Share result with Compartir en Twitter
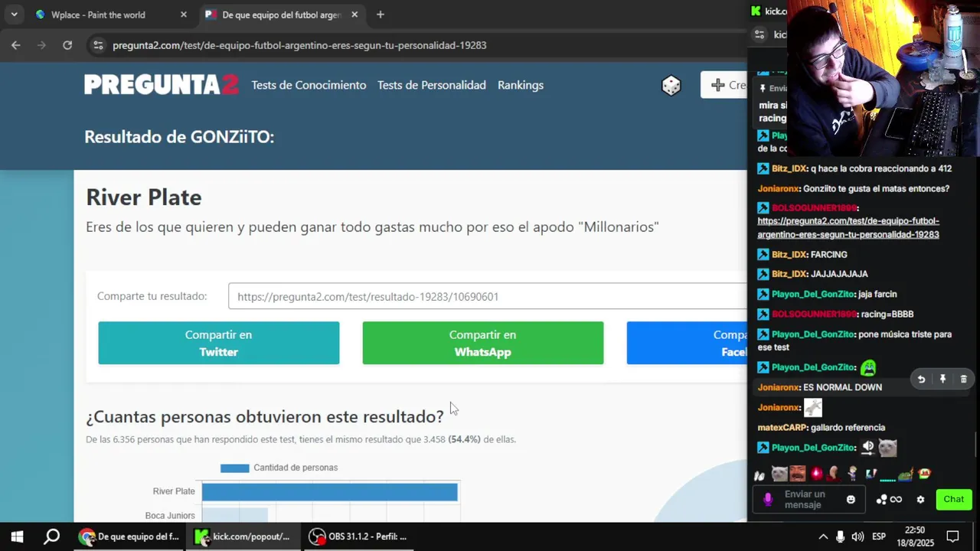 click(219, 343)
